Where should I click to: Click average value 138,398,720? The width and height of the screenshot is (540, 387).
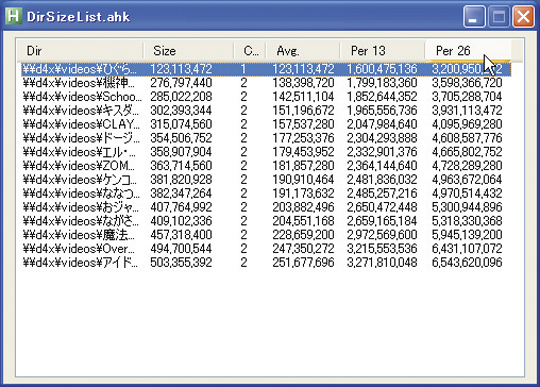pos(303,83)
